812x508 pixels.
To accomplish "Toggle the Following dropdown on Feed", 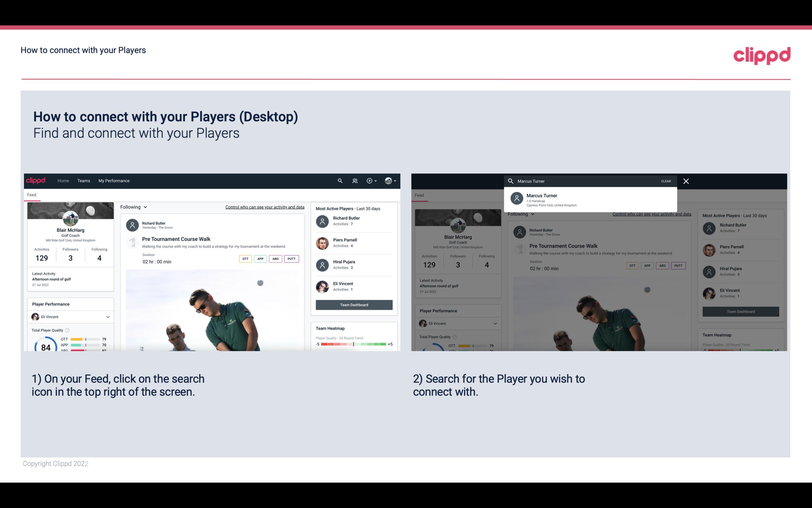I will [133, 207].
